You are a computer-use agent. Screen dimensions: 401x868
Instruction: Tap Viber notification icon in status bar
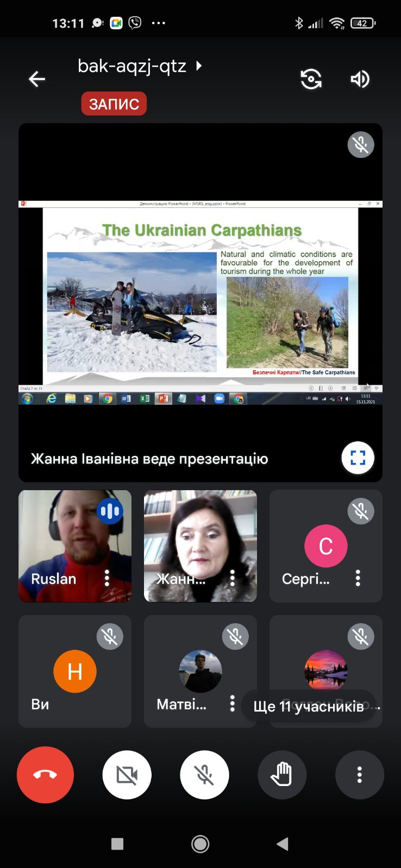(135, 23)
